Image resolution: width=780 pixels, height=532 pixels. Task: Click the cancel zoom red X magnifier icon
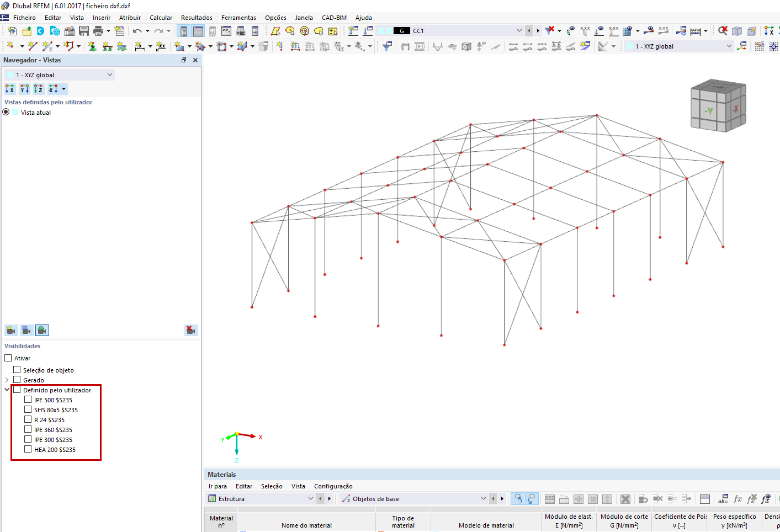pos(723,31)
